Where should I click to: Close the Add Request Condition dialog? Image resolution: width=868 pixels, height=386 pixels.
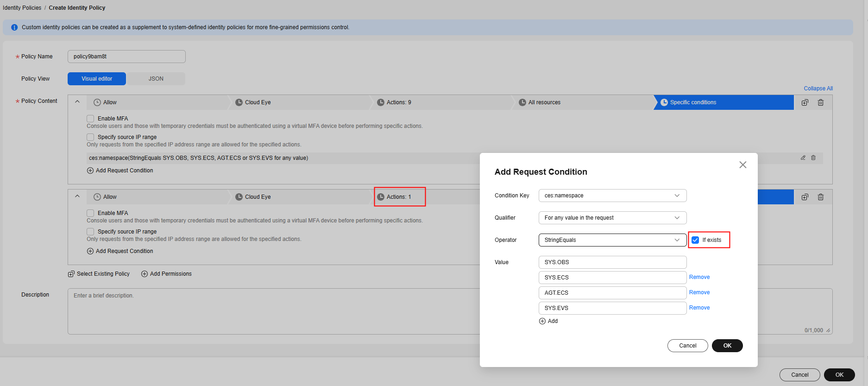(x=742, y=165)
